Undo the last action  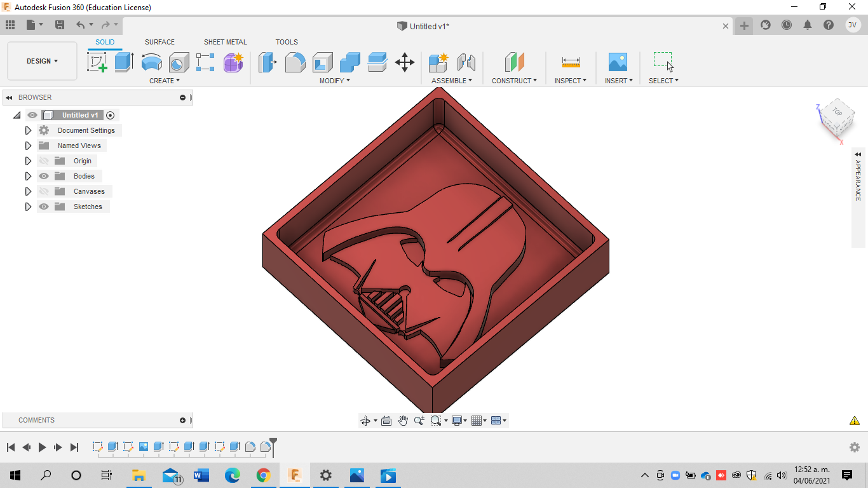[80, 25]
